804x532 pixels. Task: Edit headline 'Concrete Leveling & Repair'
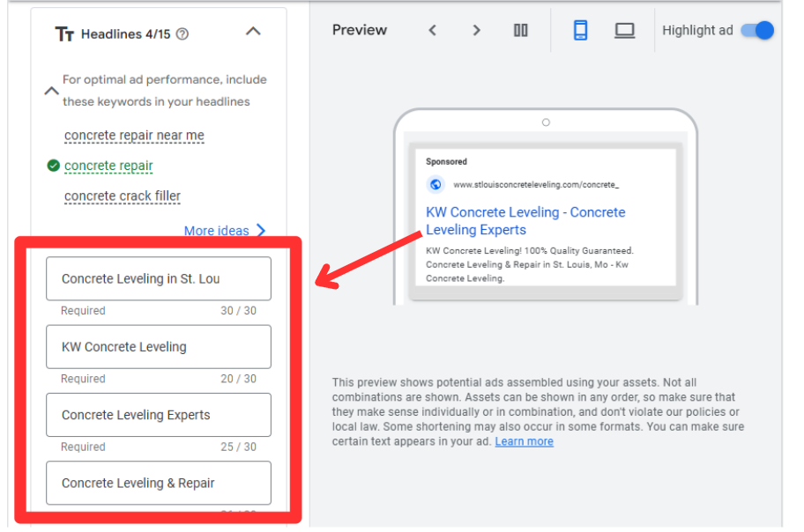point(159,483)
